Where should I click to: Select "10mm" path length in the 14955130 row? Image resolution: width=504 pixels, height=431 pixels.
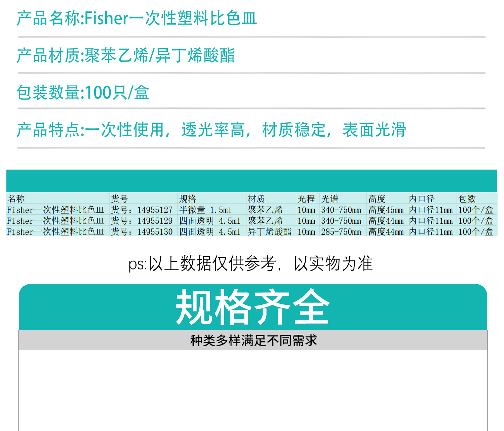[306, 231]
